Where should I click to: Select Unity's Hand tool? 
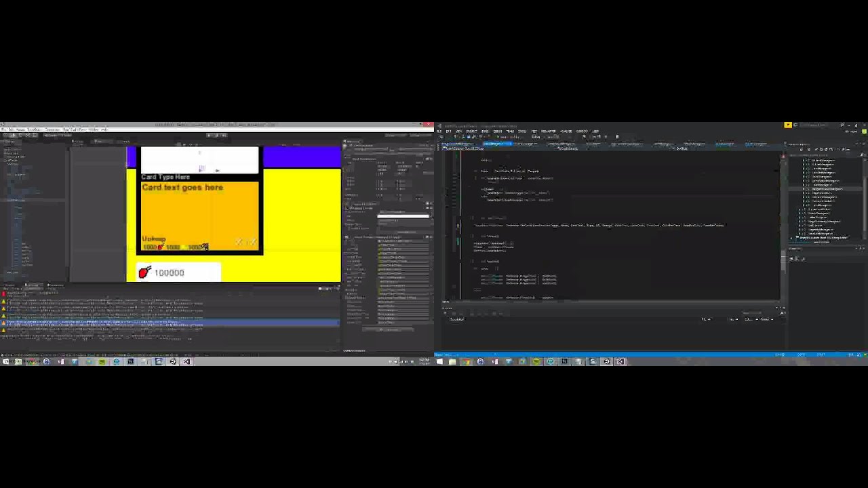(5, 135)
